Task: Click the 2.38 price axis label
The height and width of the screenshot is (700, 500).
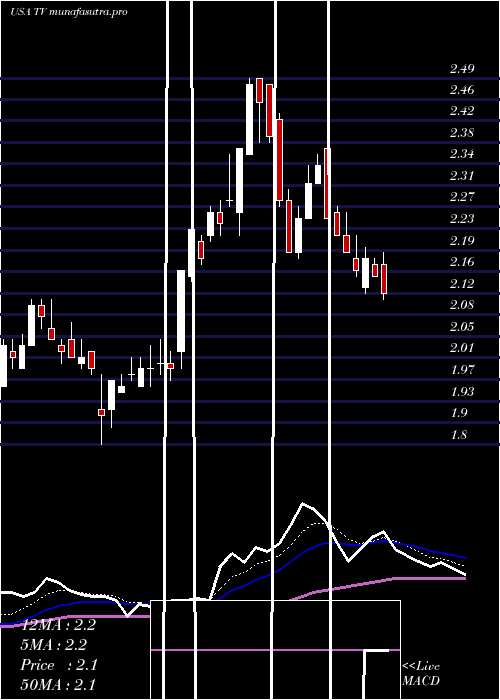Action: point(462,133)
